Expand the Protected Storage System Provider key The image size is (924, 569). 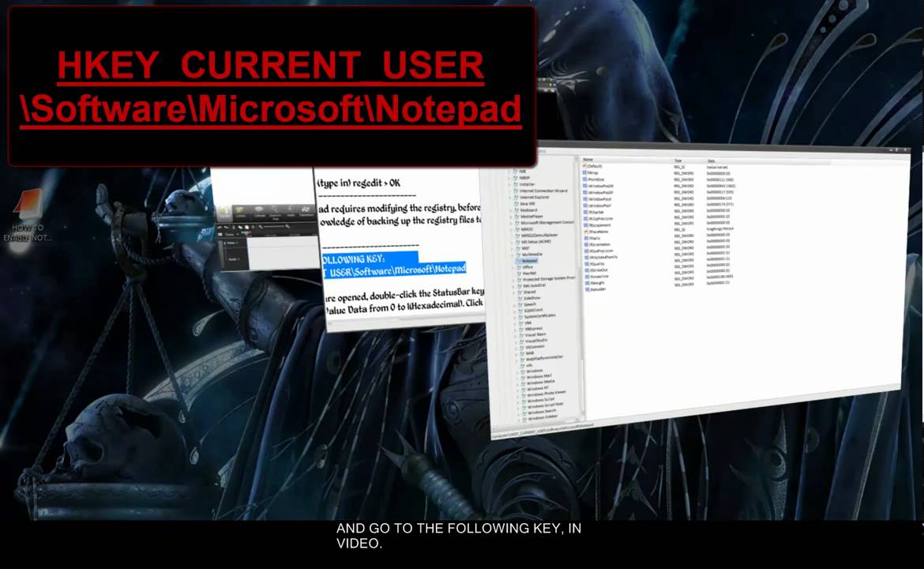click(x=513, y=281)
